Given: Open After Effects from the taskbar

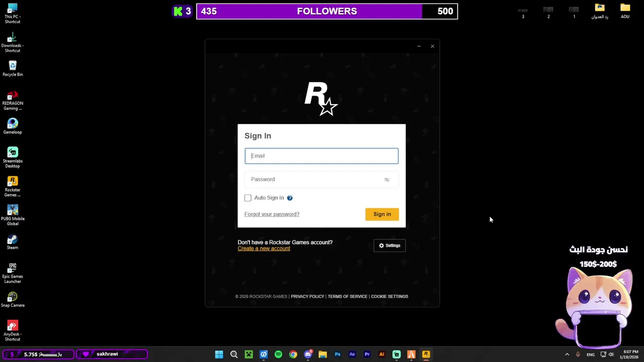Looking at the screenshot, I should (352, 354).
